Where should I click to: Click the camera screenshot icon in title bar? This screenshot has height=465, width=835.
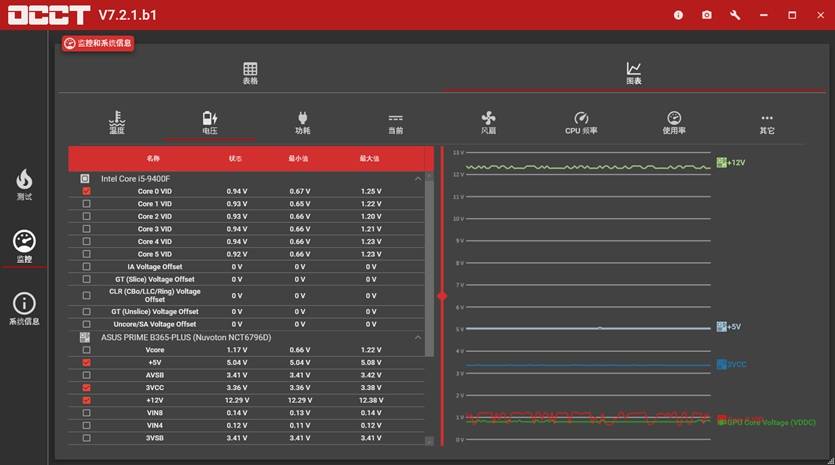click(x=707, y=15)
